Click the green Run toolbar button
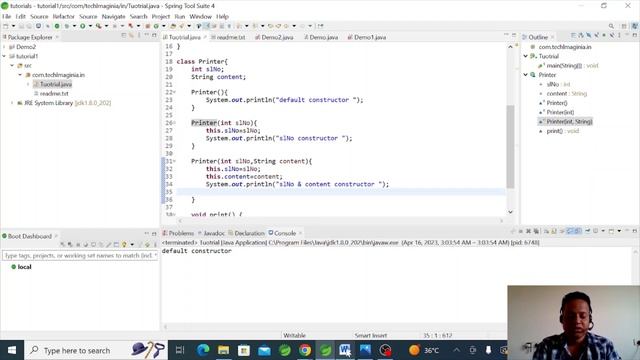The height and width of the screenshot is (360, 640). coord(82,26)
